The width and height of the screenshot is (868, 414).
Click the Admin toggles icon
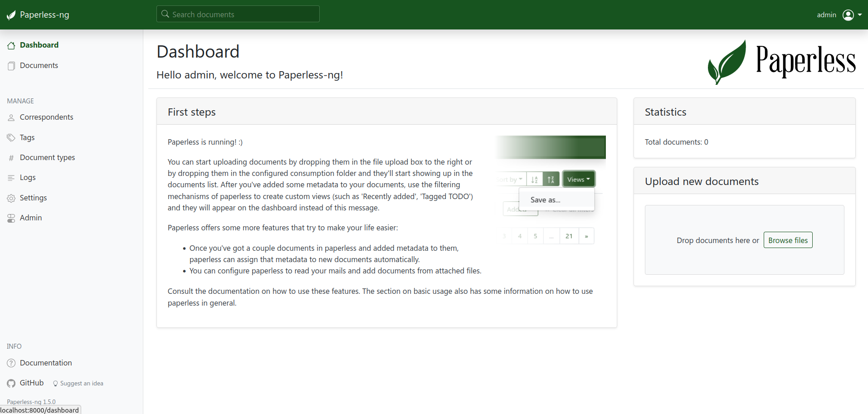pyautogui.click(x=11, y=218)
